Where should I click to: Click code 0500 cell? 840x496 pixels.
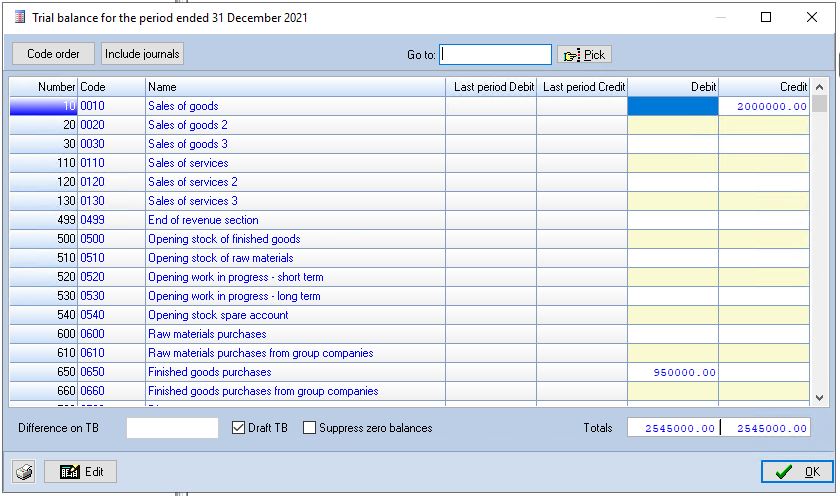click(x=111, y=239)
